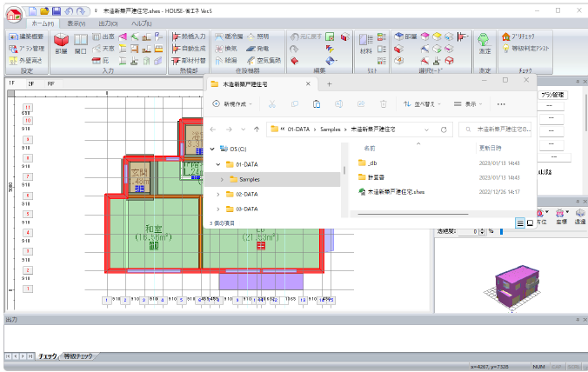Open 照明 lighting equipment settings
Image resolution: width=588 pixels, height=372 pixels.
[258, 37]
